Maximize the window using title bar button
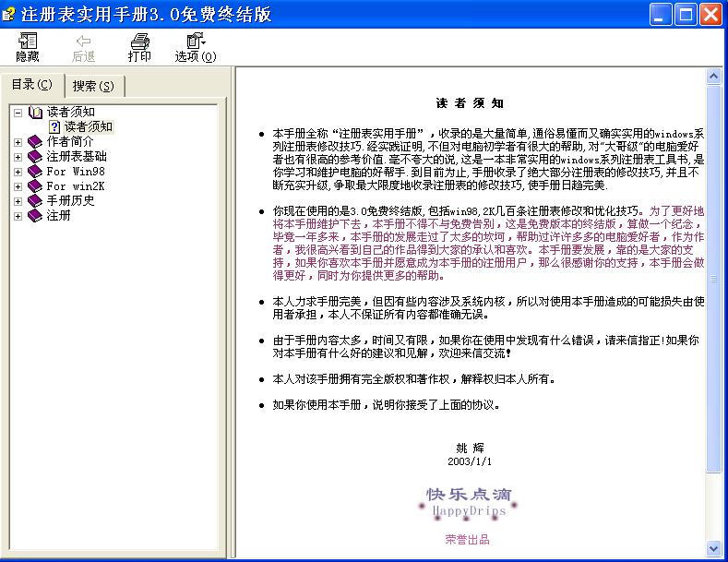Viewport: 728px width, 562px height. [x=686, y=14]
